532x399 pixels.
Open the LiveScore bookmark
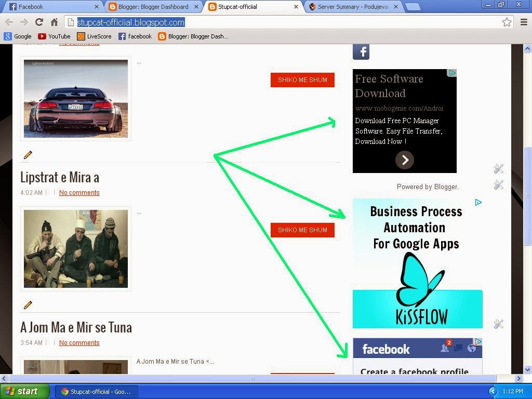(94, 36)
